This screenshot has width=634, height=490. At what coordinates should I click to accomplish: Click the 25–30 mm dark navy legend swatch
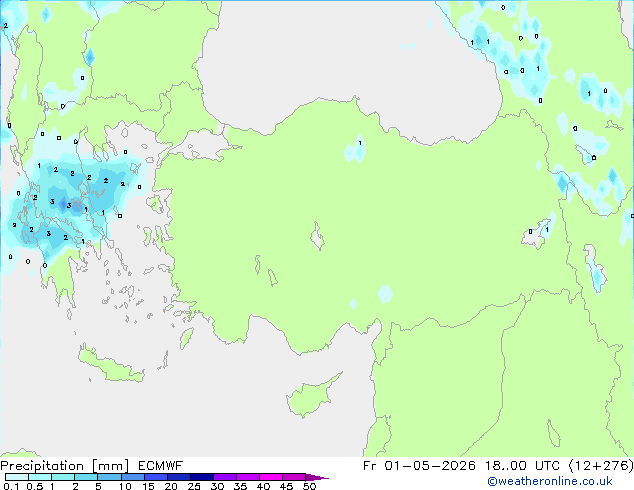201,477
